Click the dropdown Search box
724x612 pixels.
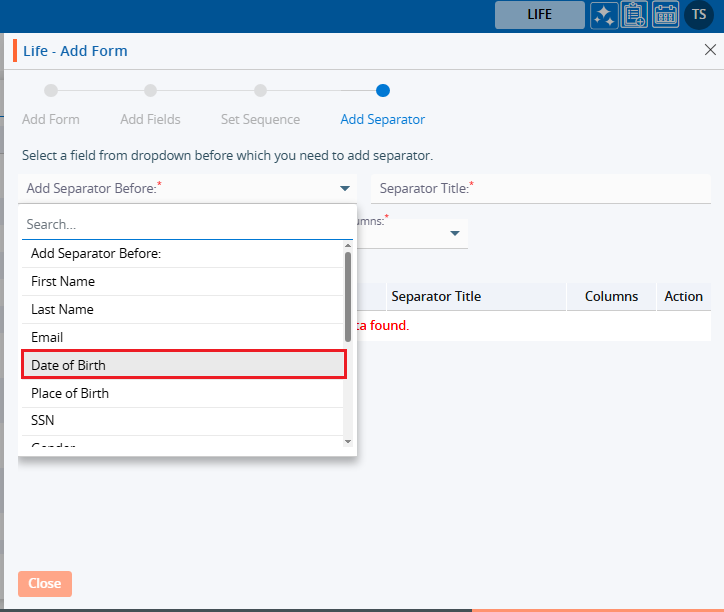pyautogui.click(x=187, y=225)
